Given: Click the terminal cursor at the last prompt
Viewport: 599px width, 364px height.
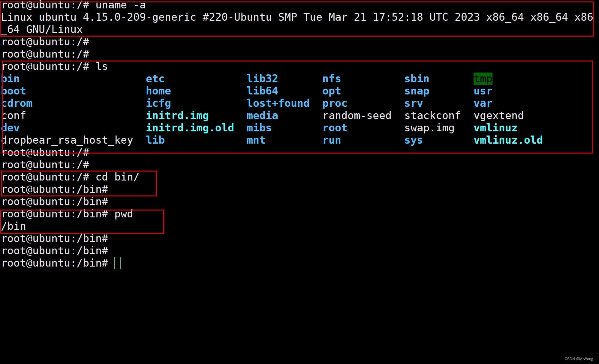Looking at the screenshot, I should click(117, 263).
